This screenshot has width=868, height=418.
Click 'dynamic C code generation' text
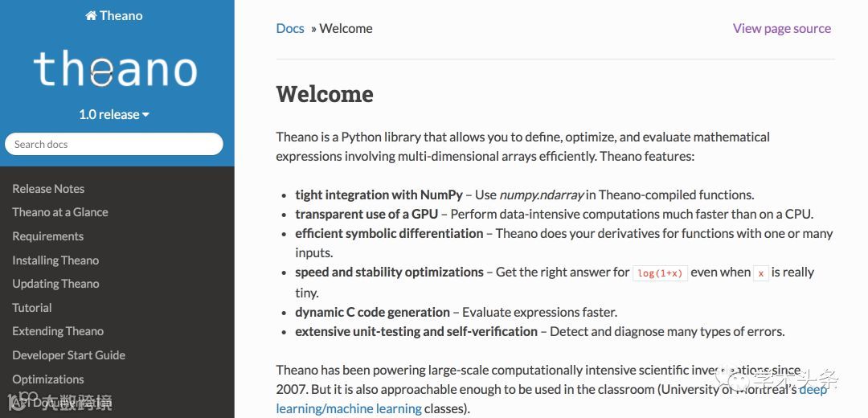coord(373,312)
